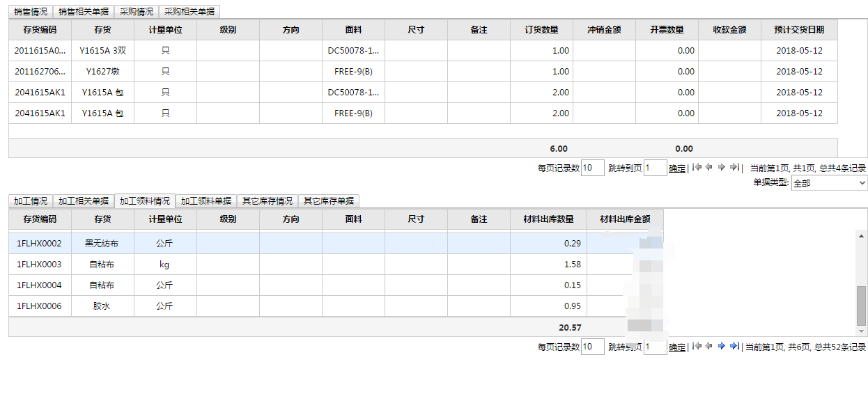The height and width of the screenshot is (394, 868).
Task: Click previous page arrow in upper pager
Action: point(708,168)
